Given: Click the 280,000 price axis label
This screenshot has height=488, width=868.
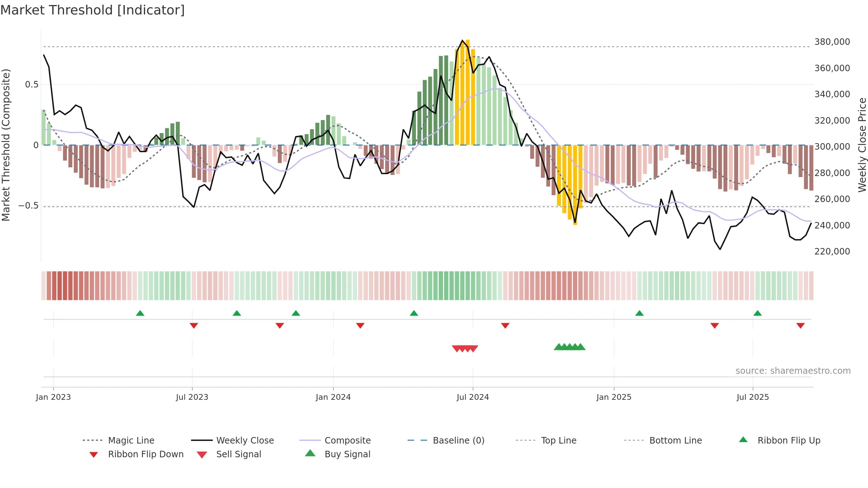Looking at the screenshot, I should click(x=832, y=173).
